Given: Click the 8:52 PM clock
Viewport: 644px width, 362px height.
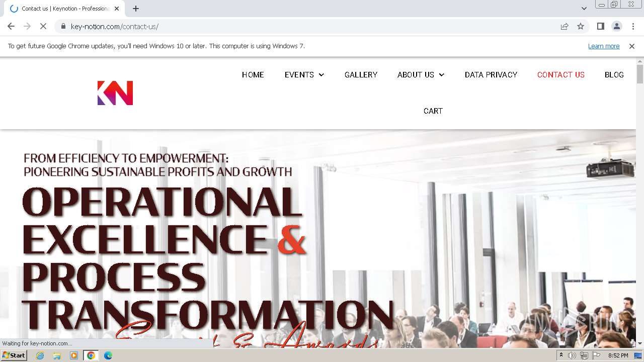Looking at the screenshot, I should pyautogui.click(x=618, y=355).
